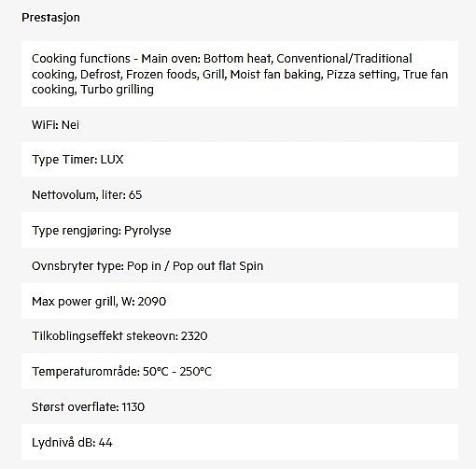Click the Ovnsbryter type row text
The height and width of the screenshot is (469, 476).
pyautogui.click(x=147, y=266)
